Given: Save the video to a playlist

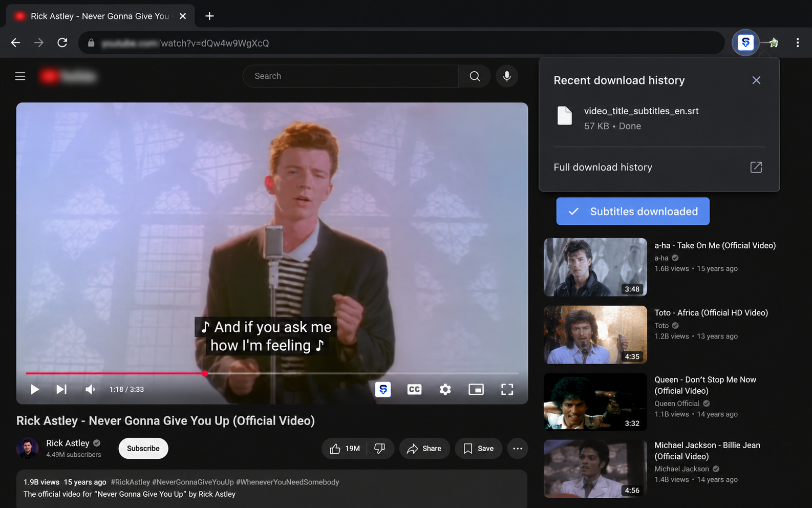Looking at the screenshot, I should pyautogui.click(x=478, y=449).
